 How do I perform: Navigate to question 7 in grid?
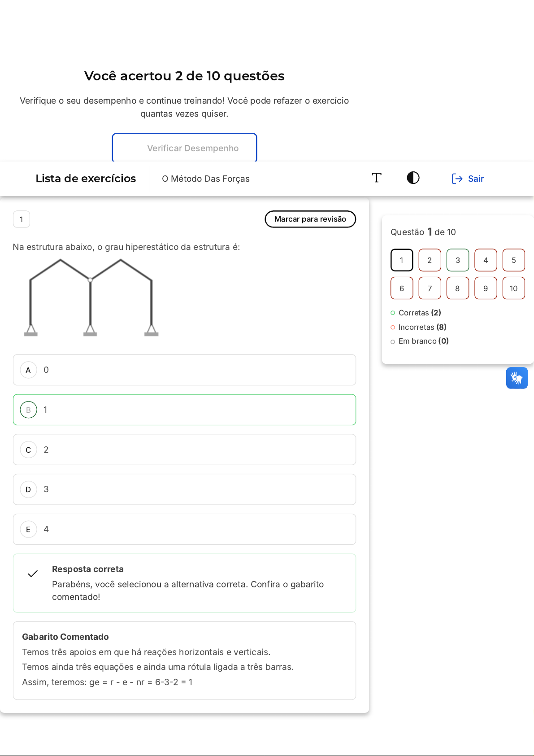[430, 288]
